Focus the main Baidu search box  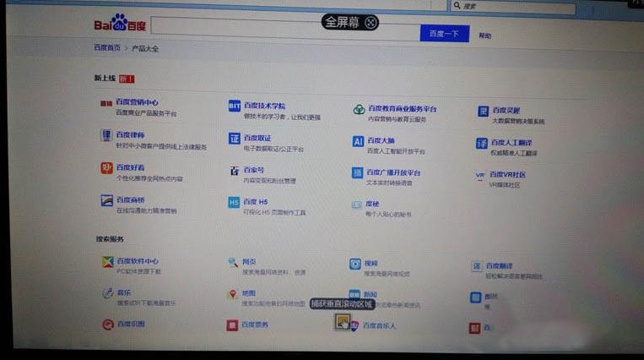[x=285, y=29]
